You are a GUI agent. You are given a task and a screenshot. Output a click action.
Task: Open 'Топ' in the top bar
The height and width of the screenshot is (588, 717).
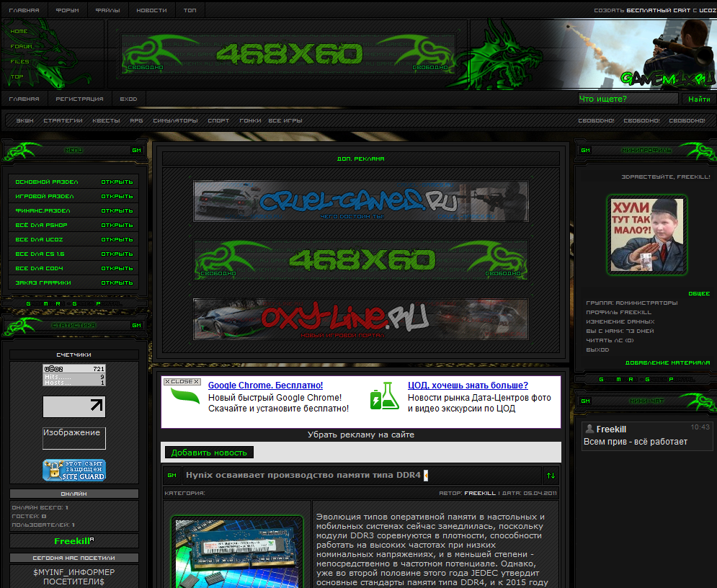tap(190, 10)
